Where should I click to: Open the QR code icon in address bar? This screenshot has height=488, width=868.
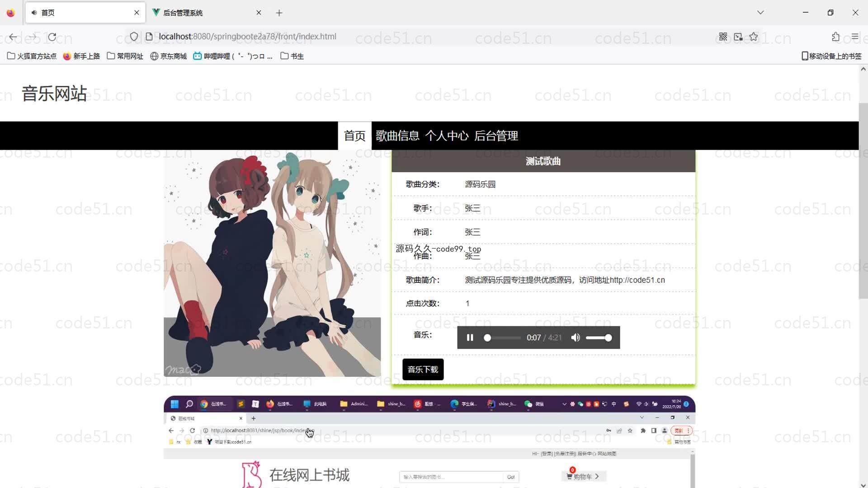(723, 37)
